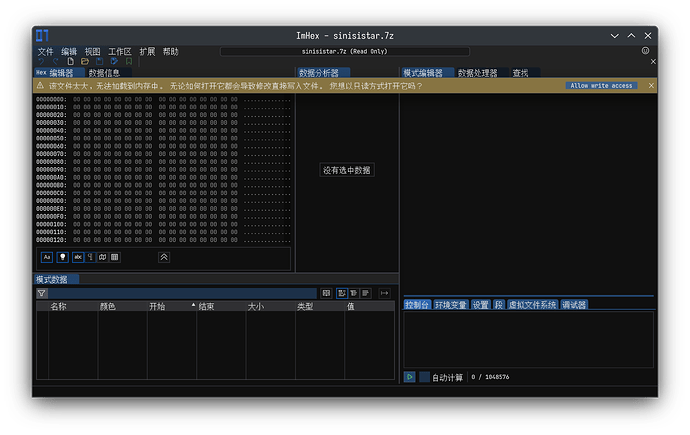The width and height of the screenshot is (690, 435).
Task: Add a bookmark with the green bookmark icon
Action: [128, 62]
